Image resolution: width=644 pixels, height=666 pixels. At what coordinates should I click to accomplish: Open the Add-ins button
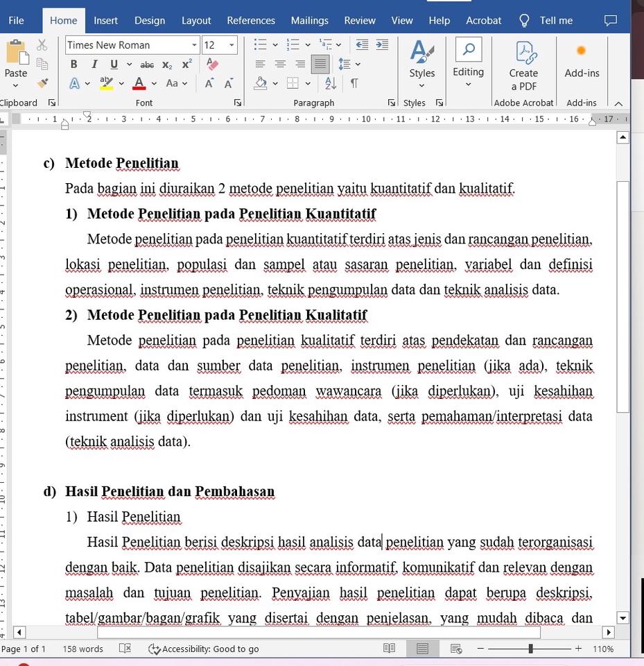click(x=582, y=62)
